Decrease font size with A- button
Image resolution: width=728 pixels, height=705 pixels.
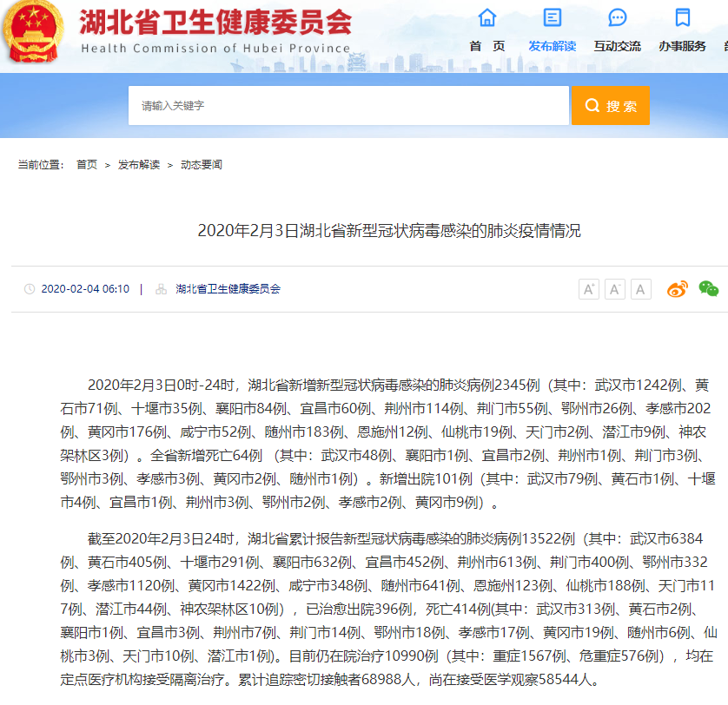[x=615, y=289]
